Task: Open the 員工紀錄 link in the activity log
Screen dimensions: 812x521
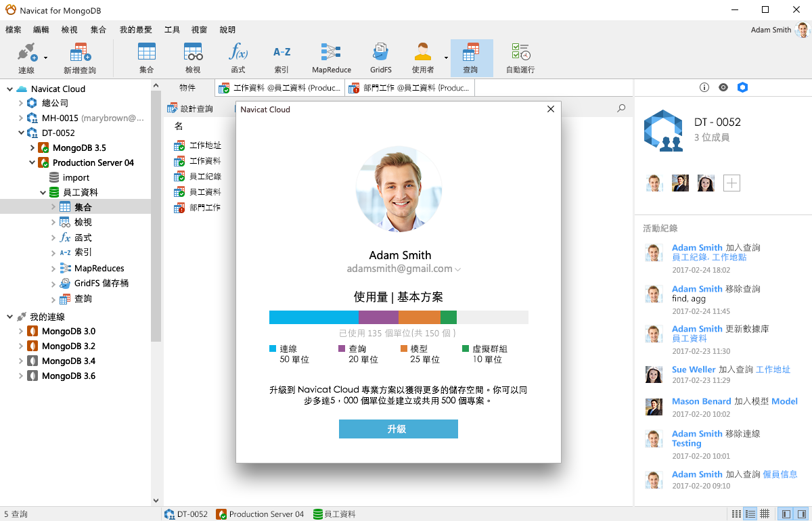Action: point(690,257)
